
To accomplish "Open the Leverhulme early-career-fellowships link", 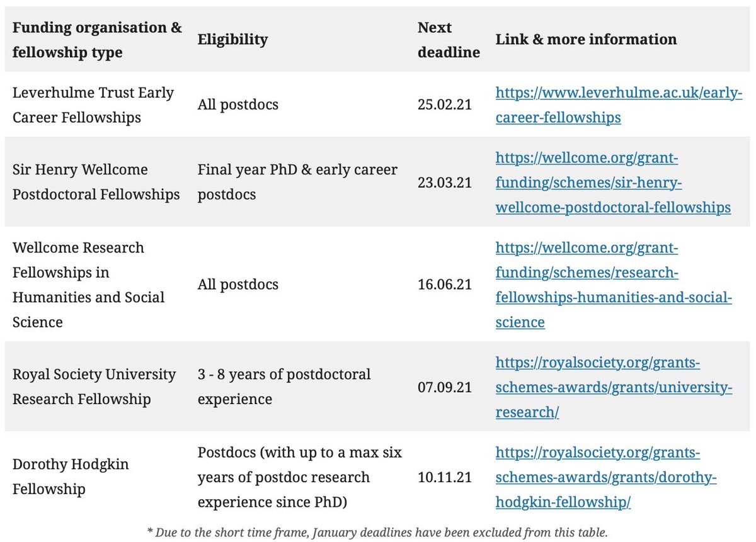I will (x=619, y=105).
